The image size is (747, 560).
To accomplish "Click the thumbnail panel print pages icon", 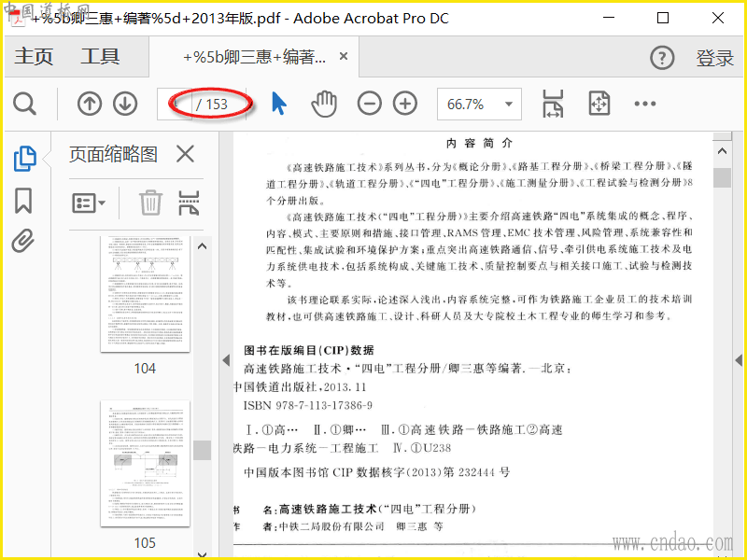I will click(x=189, y=203).
